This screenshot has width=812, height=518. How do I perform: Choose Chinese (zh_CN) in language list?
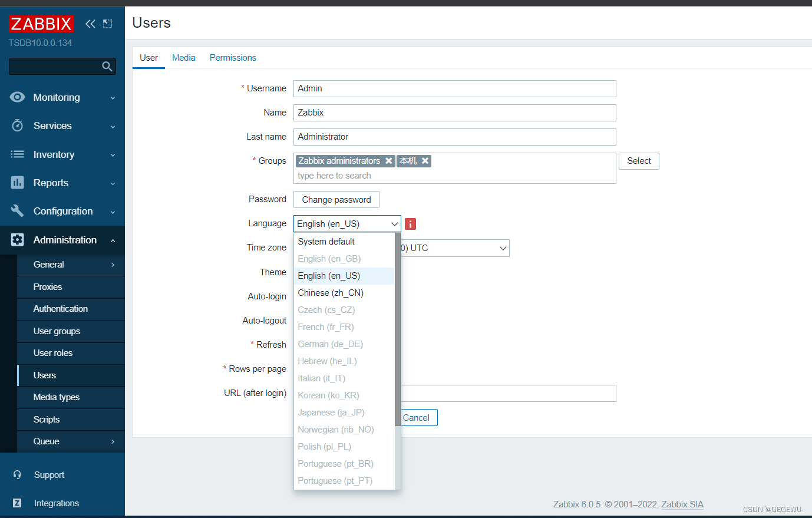tap(344, 293)
